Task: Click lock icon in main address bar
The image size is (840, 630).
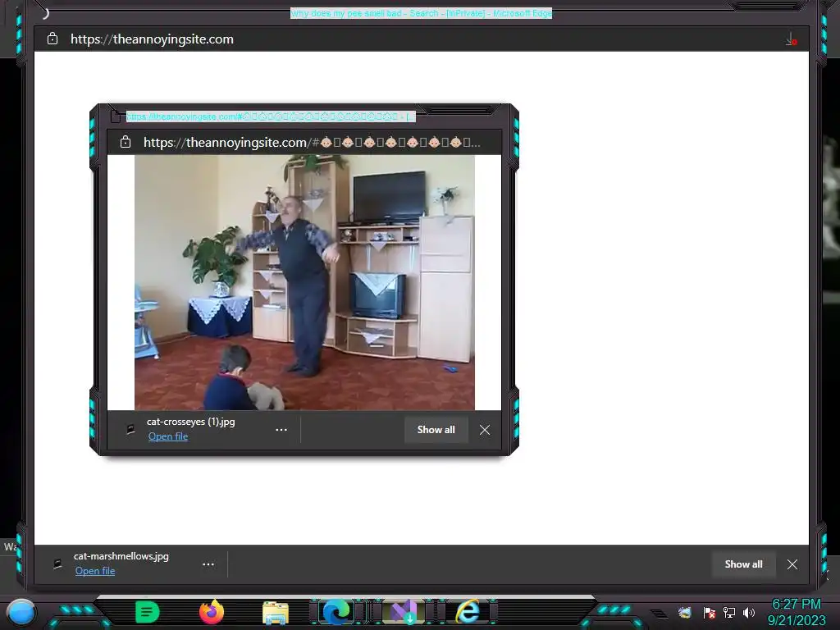Action: (x=52, y=39)
